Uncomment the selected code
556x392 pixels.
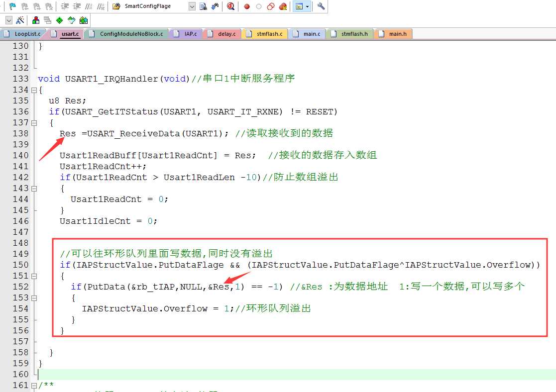tap(101, 6)
